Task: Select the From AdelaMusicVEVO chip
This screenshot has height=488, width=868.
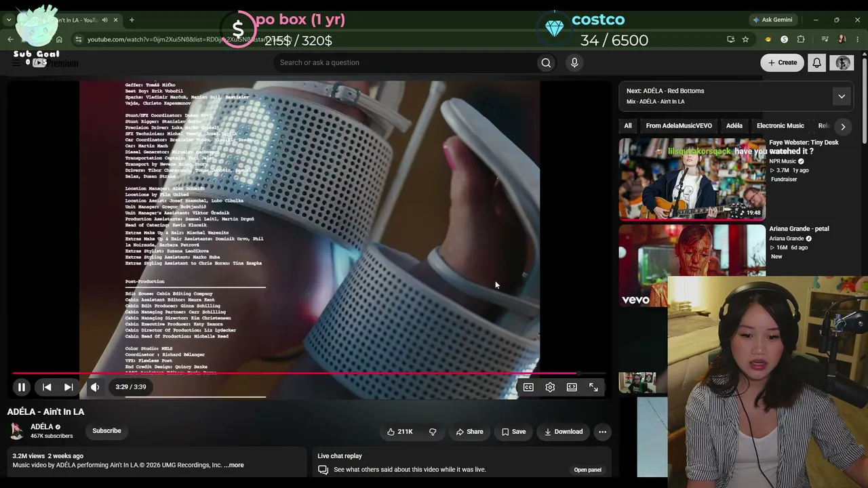Action: [679, 125]
